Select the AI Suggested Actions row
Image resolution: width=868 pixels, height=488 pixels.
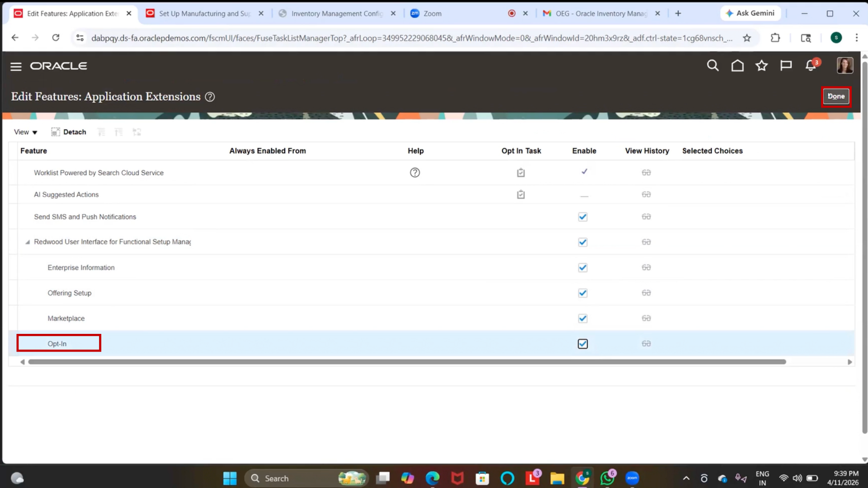coord(431,194)
